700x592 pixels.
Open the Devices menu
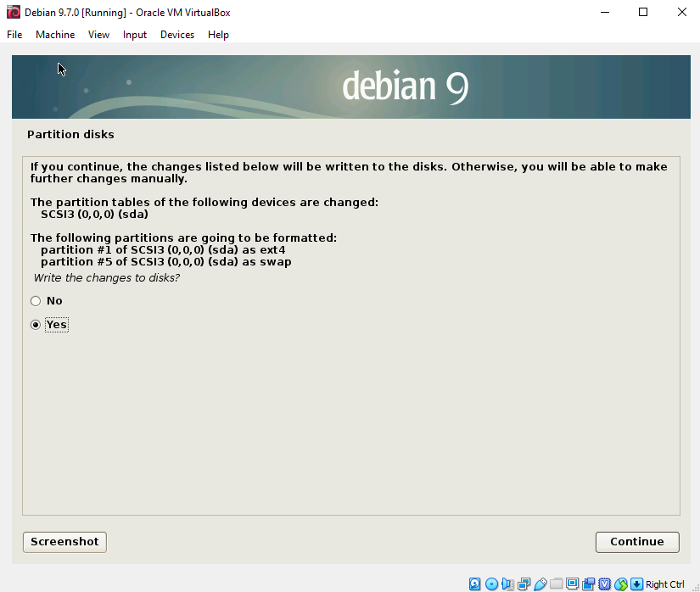point(177,35)
